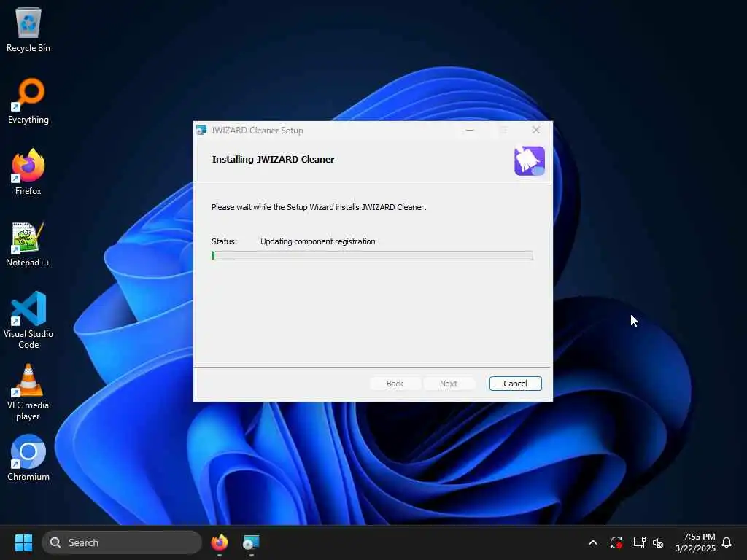Screen dimensions: 747x560
Task: Minimize the JWIZARD Cleaner Setup window
Action: point(471,130)
